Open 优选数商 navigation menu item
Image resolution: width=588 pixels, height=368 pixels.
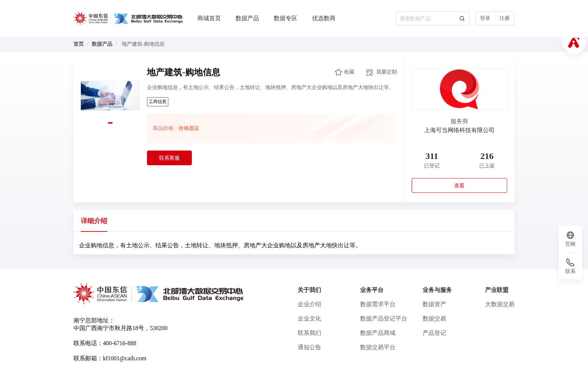(x=324, y=18)
